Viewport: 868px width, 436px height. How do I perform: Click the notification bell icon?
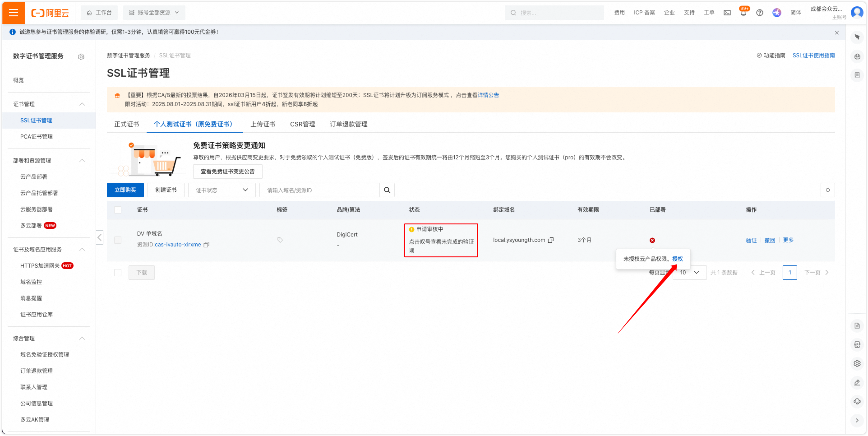(743, 13)
